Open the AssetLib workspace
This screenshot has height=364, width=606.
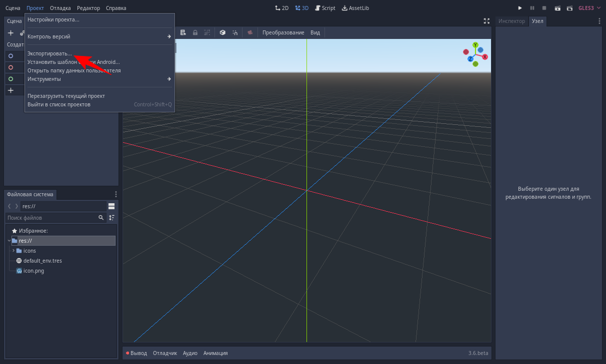tap(355, 8)
